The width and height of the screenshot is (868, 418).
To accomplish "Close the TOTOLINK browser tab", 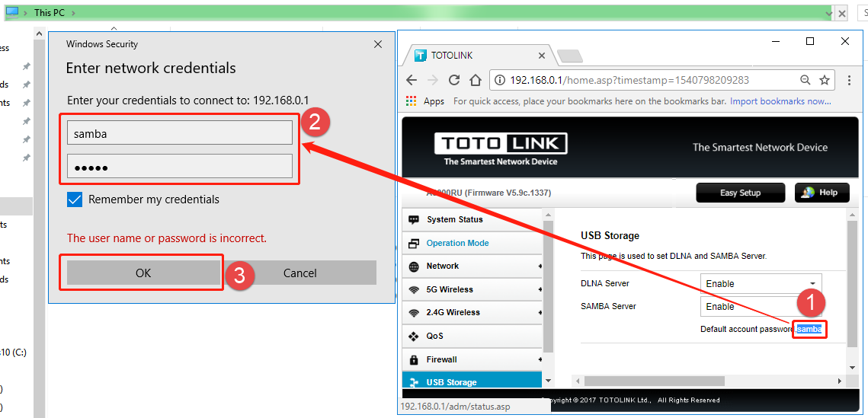I will coord(541,56).
